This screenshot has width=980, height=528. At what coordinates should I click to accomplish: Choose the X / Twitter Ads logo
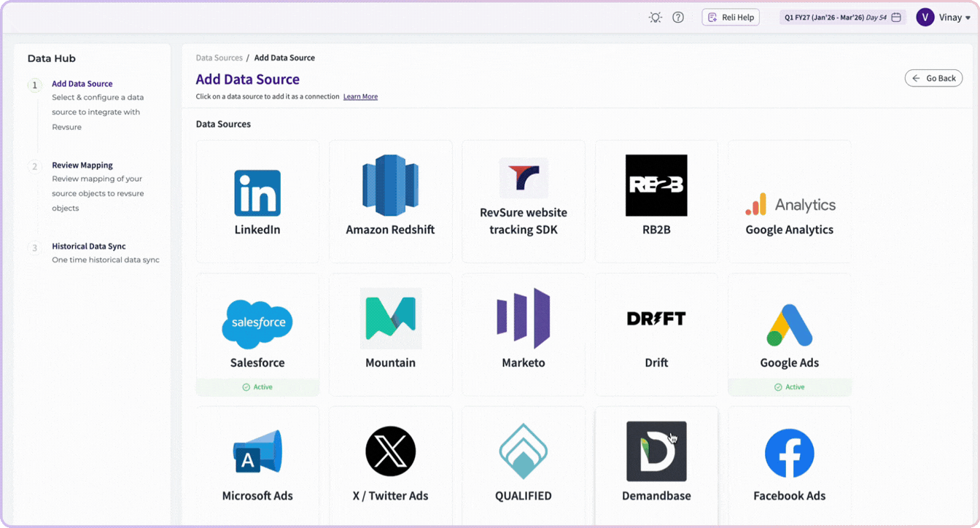391,451
